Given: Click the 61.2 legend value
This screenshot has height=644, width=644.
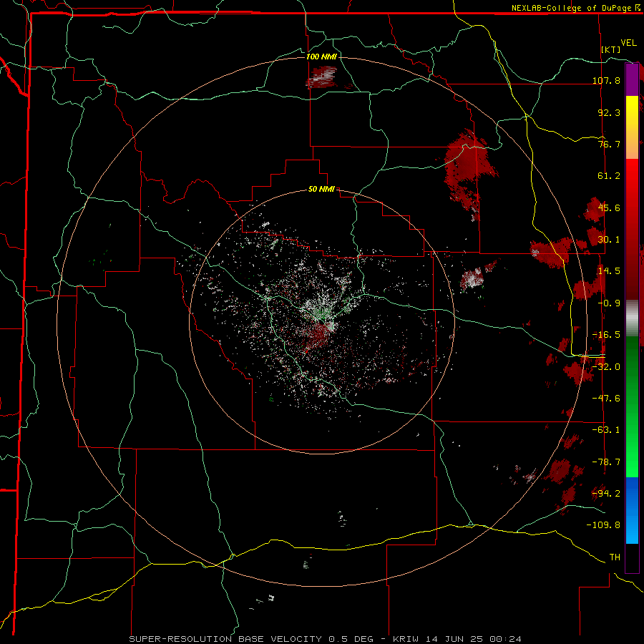Looking at the screenshot, I should coord(609,176).
